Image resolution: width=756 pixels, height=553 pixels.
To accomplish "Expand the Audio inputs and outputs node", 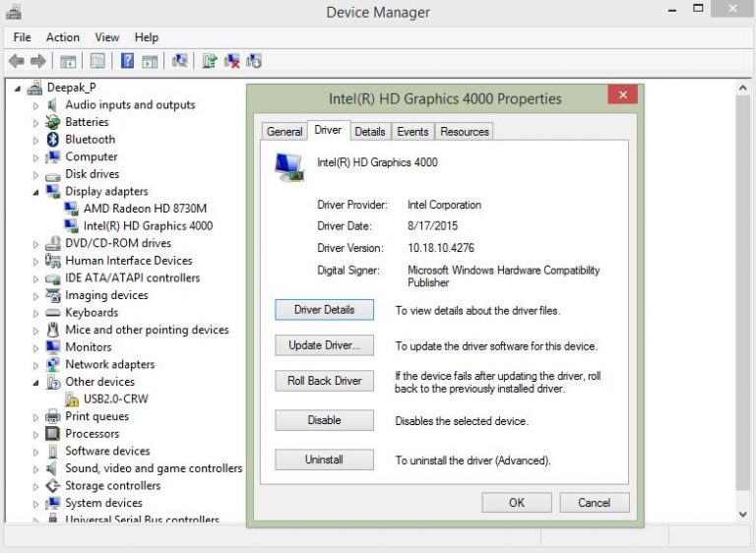I will (x=36, y=105).
